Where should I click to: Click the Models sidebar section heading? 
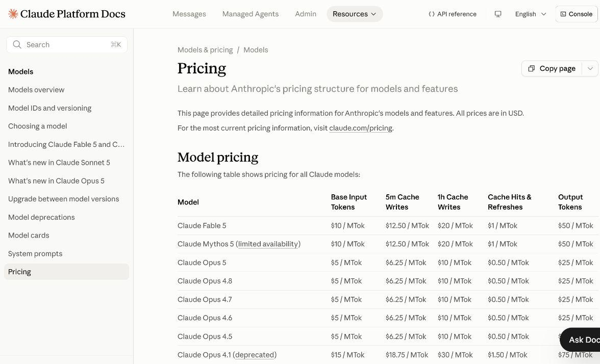click(x=20, y=72)
